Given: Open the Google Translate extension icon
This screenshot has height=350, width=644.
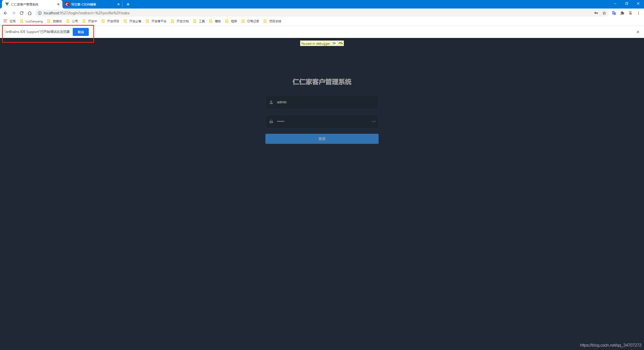Looking at the screenshot, I should point(614,13).
